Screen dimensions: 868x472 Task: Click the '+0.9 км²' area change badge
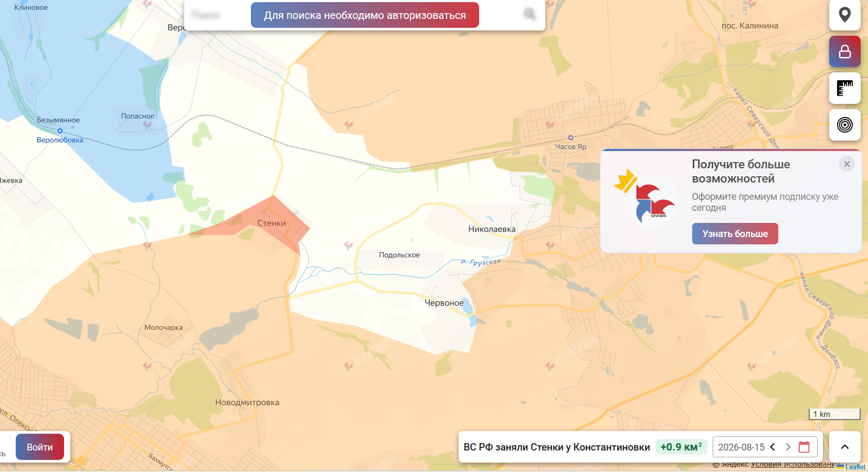tap(681, 447)
